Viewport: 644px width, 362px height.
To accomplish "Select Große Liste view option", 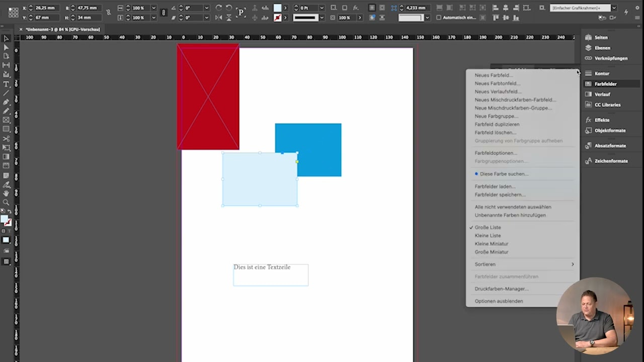I will pyautogui.click(x=488, y=227).
